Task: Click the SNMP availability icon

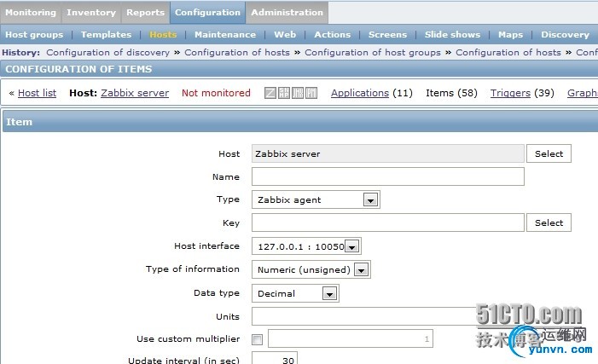Action: [x=284, y=93]
